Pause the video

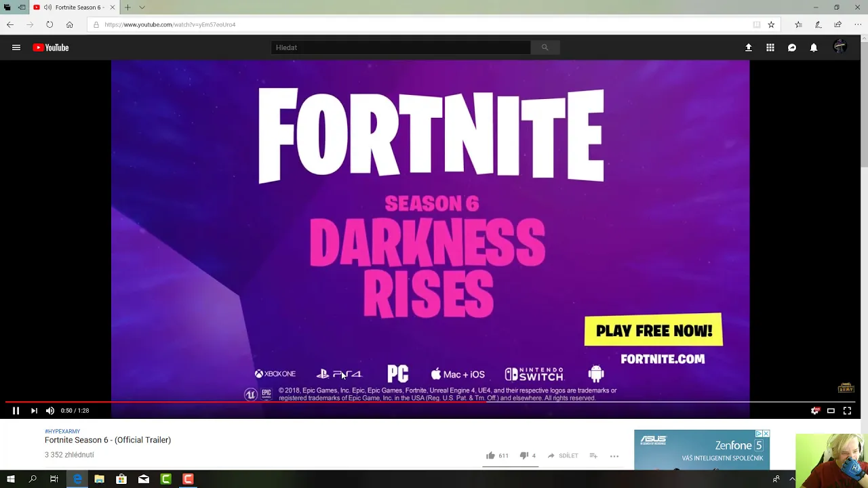16,411
